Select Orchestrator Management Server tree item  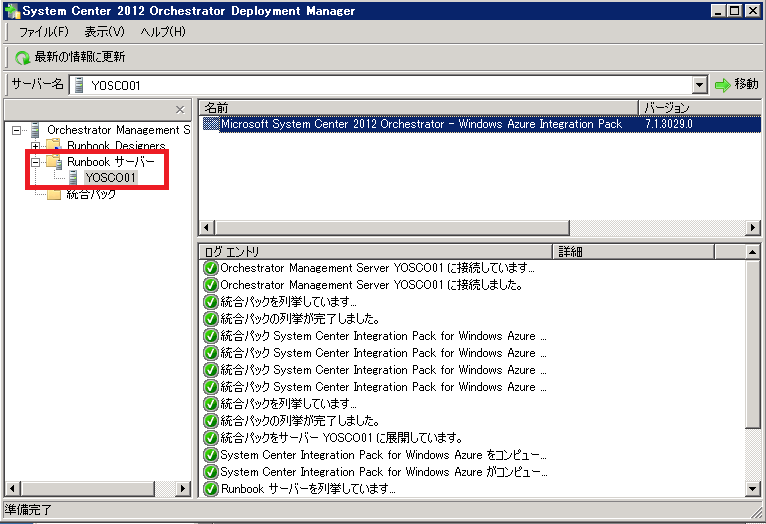(118, 130)
